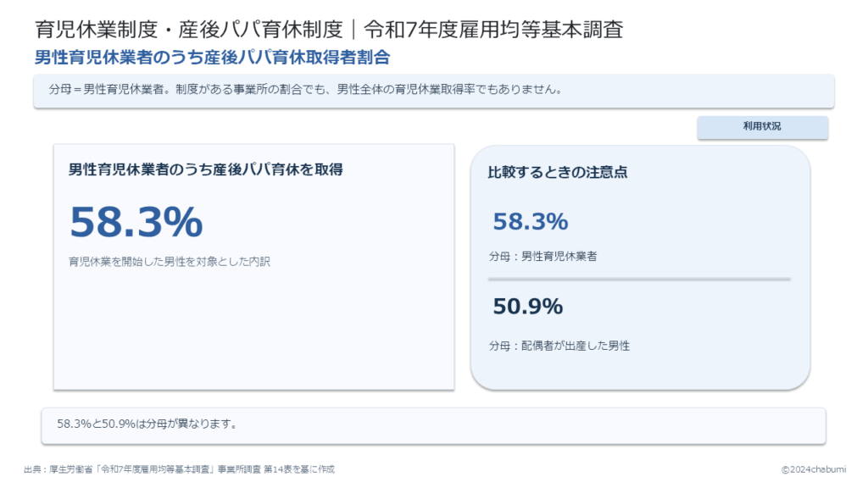Click the heading 比較するときの注意点
The width and height of the screenshot is (868, 488).
(558, 172)
